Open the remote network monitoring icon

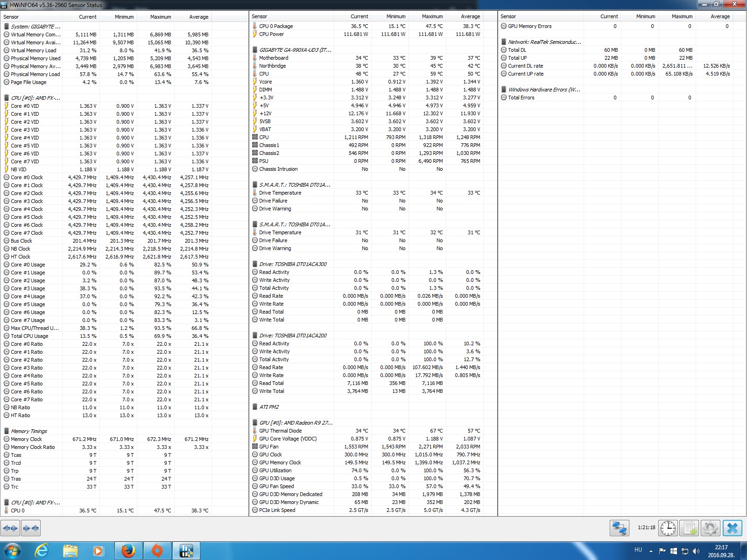pos(620,528)
